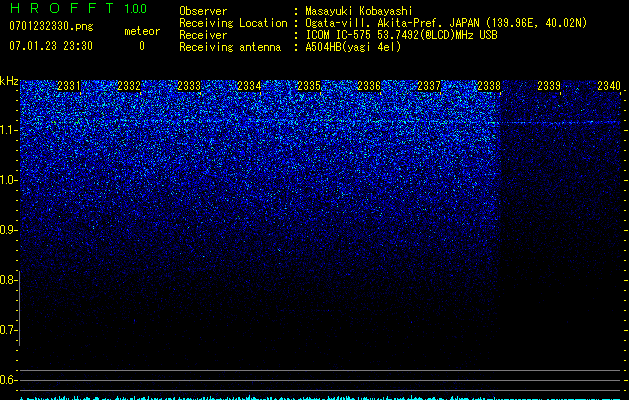629x400 pixels.
Task: Click the Observer label
Action: coord(203,11)
